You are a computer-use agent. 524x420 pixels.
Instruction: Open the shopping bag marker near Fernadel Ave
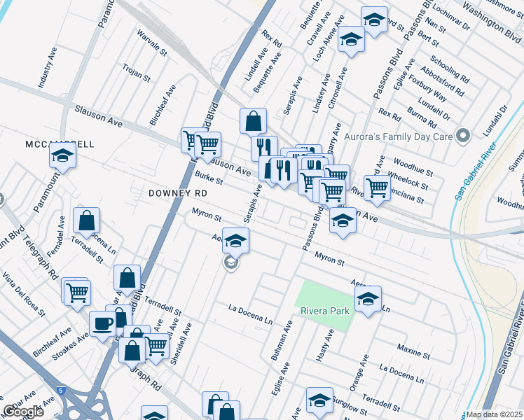[x=86, y=221]
